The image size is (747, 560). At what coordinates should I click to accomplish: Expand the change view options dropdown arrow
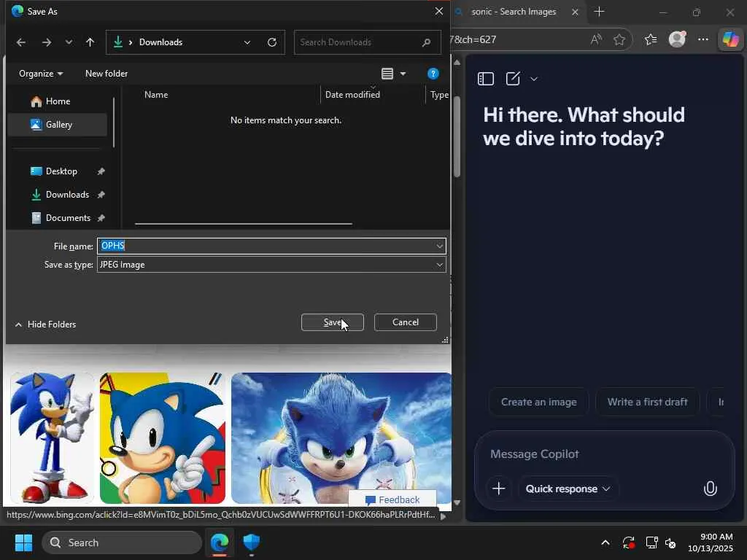403,74
